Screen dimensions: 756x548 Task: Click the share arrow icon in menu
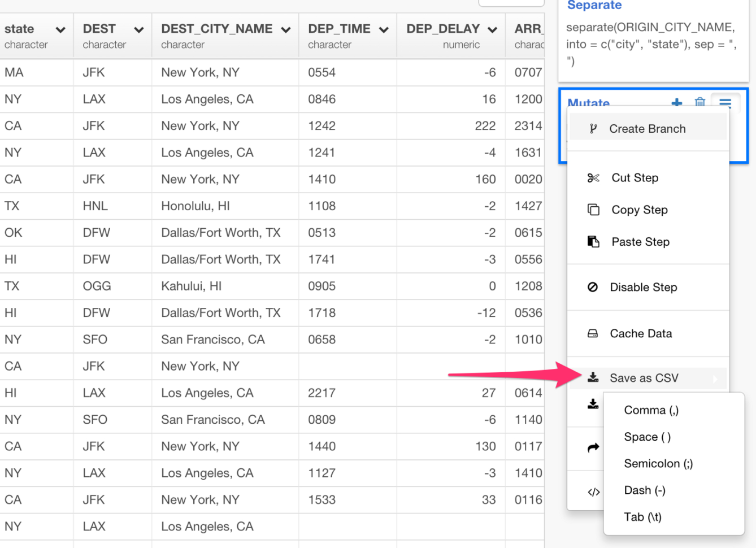click(593, 448)
